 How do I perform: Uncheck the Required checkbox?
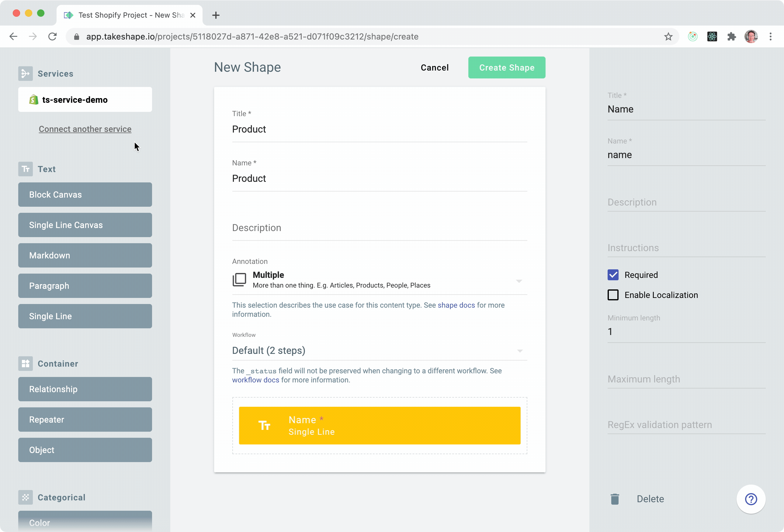(613, 275)
